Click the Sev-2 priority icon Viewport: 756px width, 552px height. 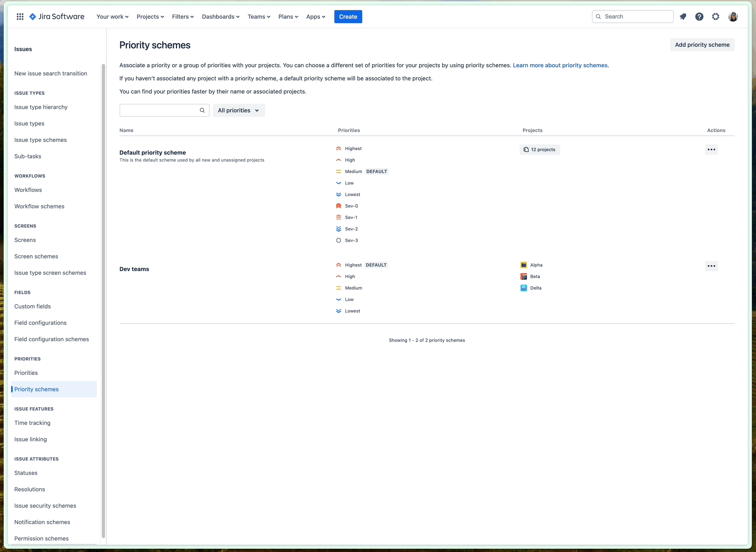339,229
